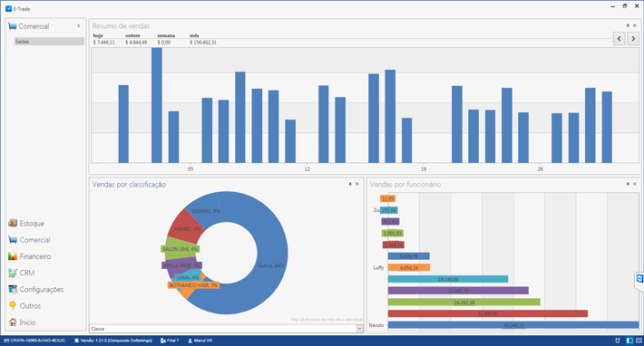Pin the Vendas por funcionário panel
The height and width of the screenshot is (346, 644).
pos(628,184)
